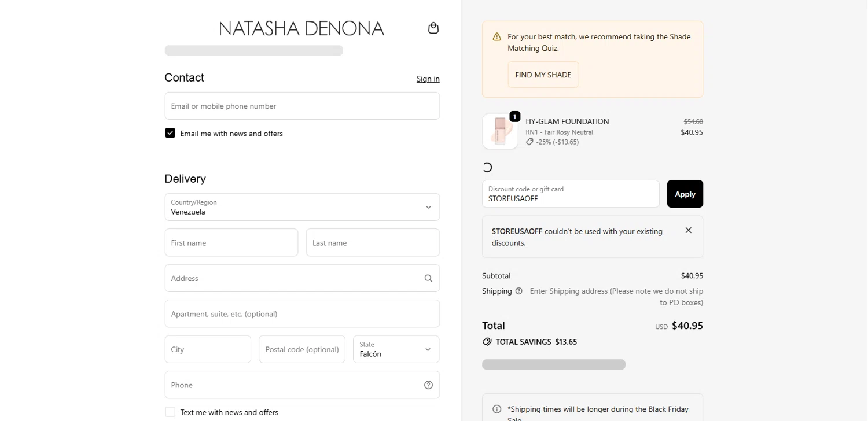Click the HY-GLAM FOUNDATION product name
Image resolution: width=868 pixels, height=421 pixels.
pyautogui.click(x=567, y=121)
